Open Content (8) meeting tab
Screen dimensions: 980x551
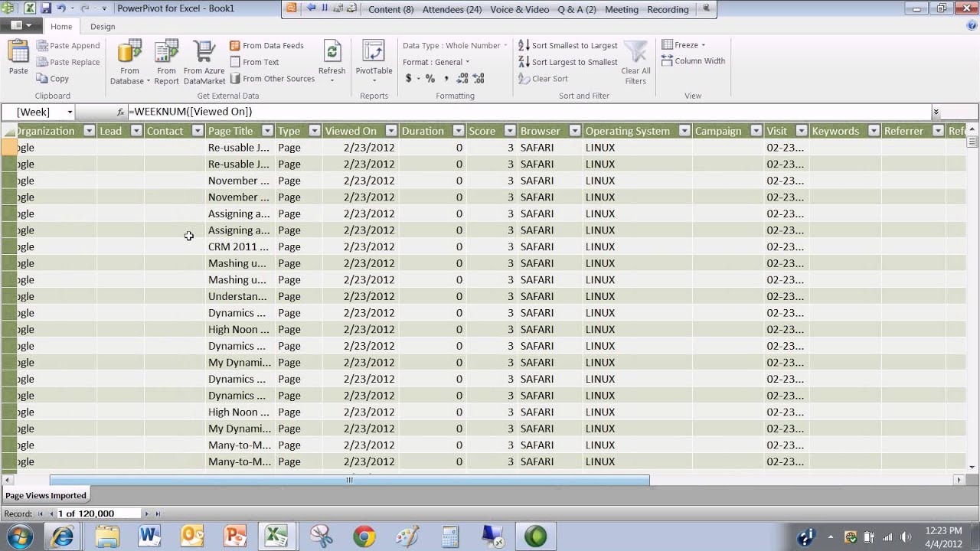pyautogui.click(x=390, y=10)
